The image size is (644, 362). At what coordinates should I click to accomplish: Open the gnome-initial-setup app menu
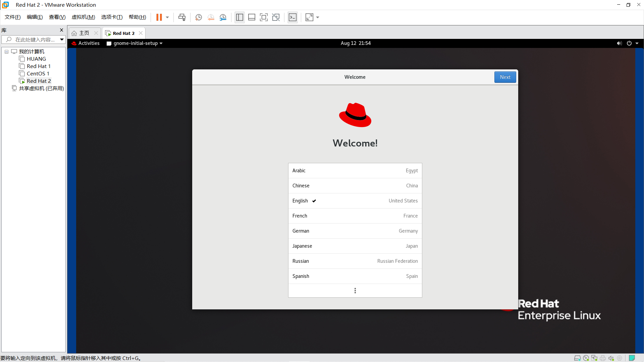pos(135,43)
